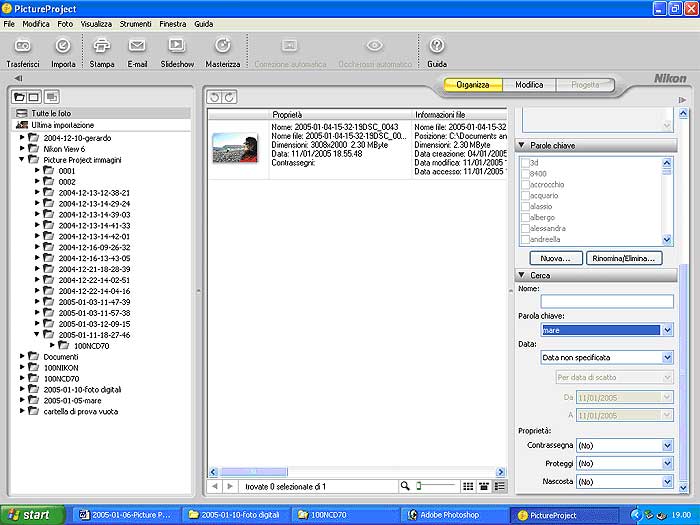The image size is (700, 525).
Task: Switch to the Modifica tab
Action: click(529, 85)
